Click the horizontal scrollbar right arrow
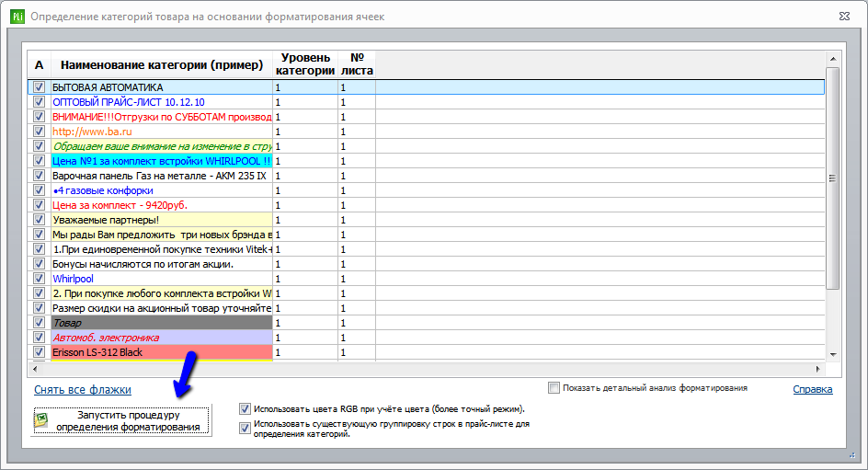 [817, 369]
